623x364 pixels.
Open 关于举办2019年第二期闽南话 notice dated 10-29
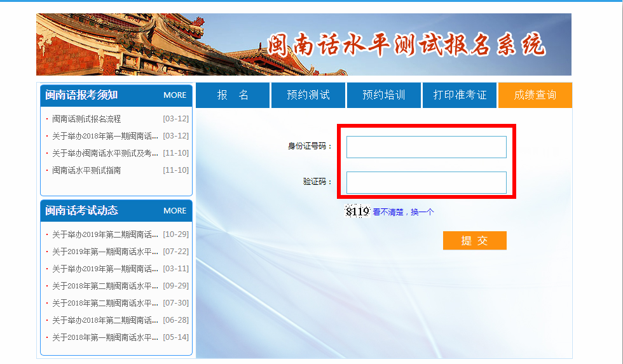tap(106, 234)
